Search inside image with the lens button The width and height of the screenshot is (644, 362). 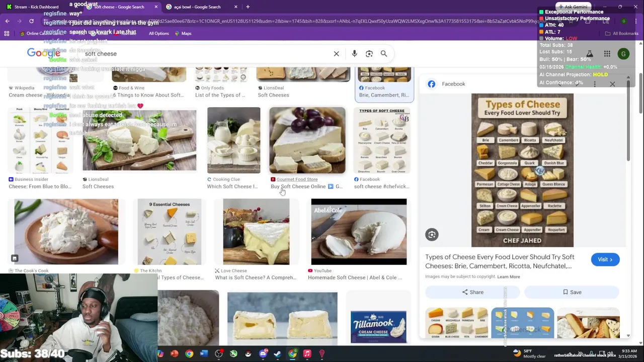(432, 235)
